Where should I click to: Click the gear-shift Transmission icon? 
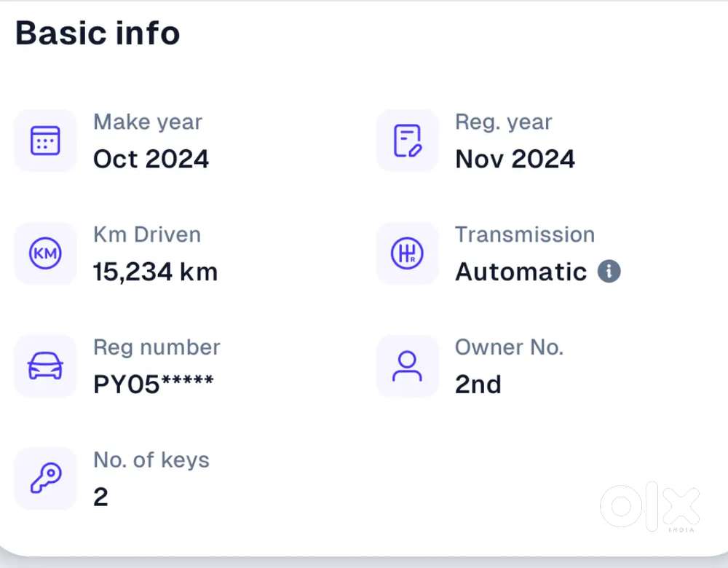[407, 253]
